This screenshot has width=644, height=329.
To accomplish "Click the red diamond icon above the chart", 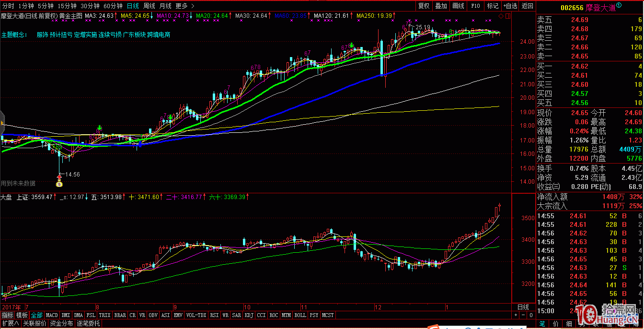I will pyautogui.click(x=501, y=16).
